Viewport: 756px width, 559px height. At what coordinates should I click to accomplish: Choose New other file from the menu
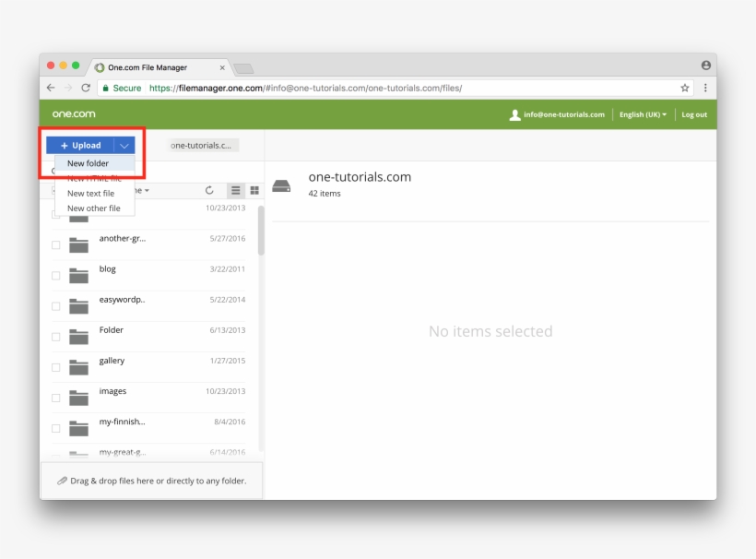click(94, 208)
